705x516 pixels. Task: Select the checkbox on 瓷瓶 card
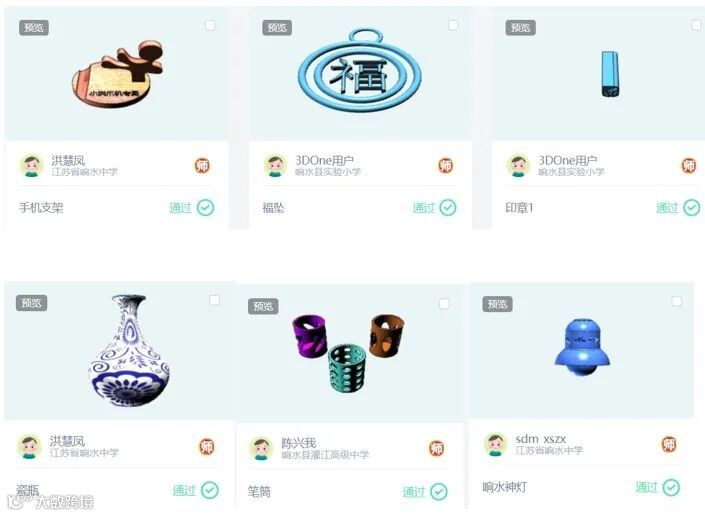click(214, 300)
